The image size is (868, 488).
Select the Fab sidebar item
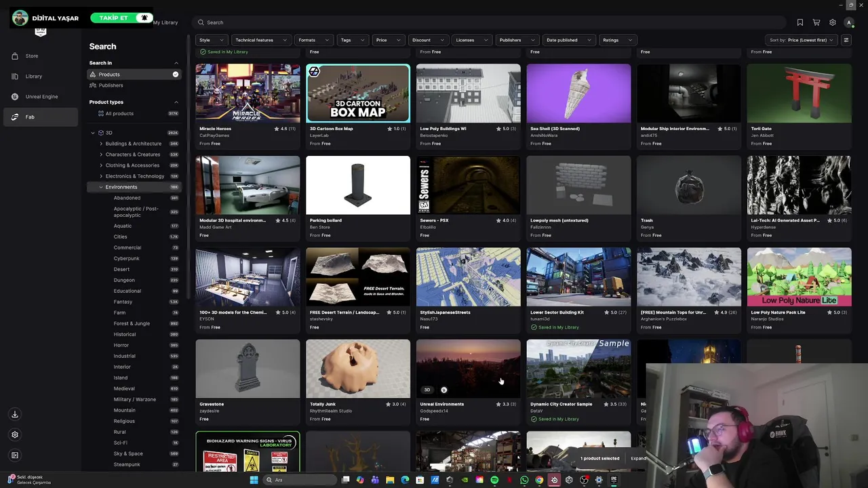coord(39,117)
